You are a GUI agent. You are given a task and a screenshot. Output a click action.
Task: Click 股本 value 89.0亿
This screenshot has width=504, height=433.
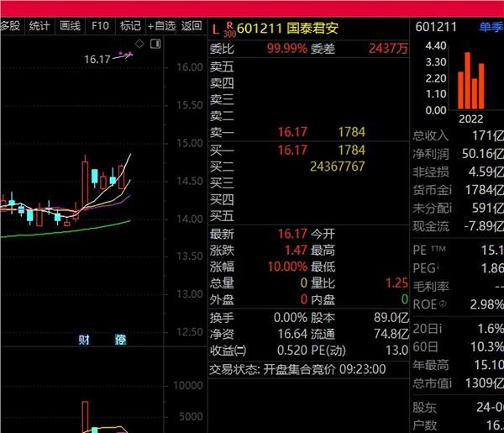pos(391,318)
